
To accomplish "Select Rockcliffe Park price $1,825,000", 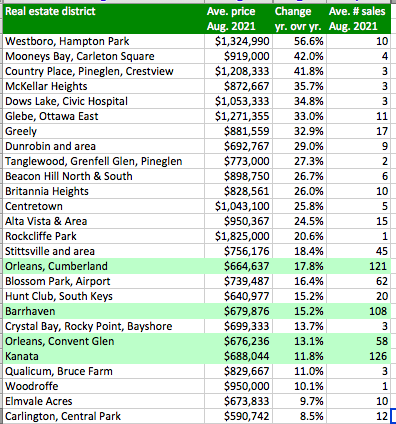I will point(238,236).
